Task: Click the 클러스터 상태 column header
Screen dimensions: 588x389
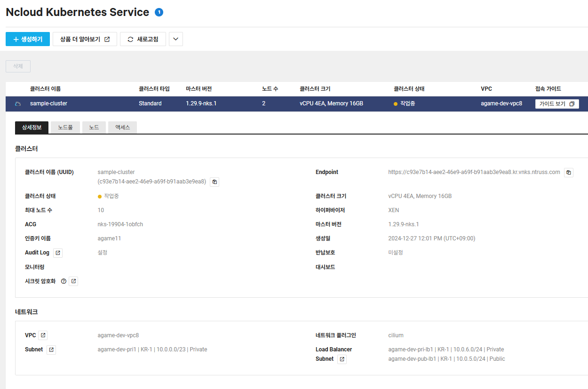Action: 409,89
